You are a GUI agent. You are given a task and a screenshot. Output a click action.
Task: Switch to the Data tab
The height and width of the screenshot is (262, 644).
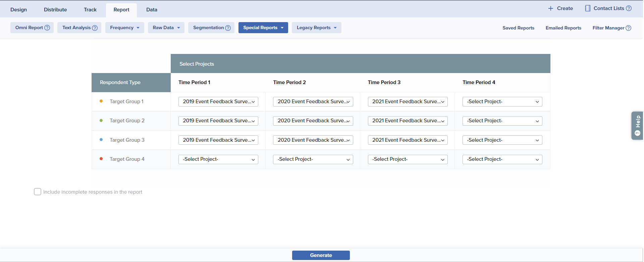click(x=152, y=10)
